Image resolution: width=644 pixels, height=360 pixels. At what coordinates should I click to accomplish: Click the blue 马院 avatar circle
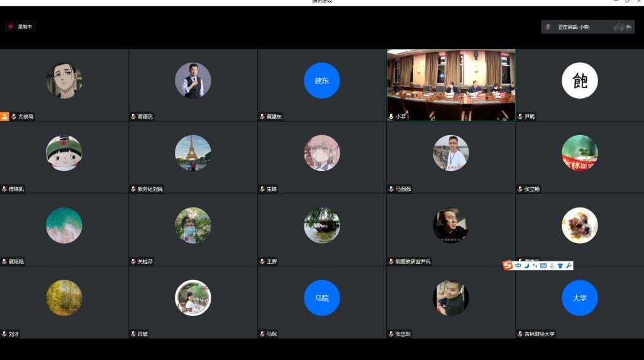point(321,298)
